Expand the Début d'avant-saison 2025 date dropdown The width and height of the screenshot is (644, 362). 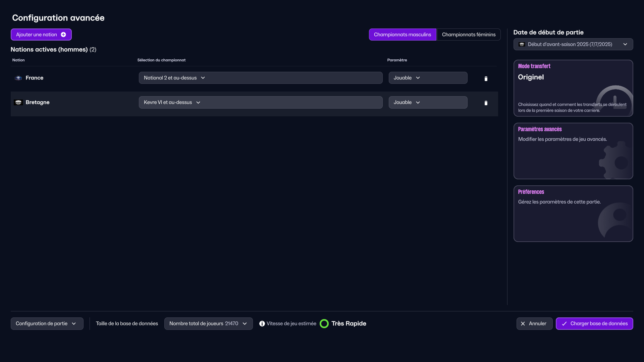tap(573, 44)
